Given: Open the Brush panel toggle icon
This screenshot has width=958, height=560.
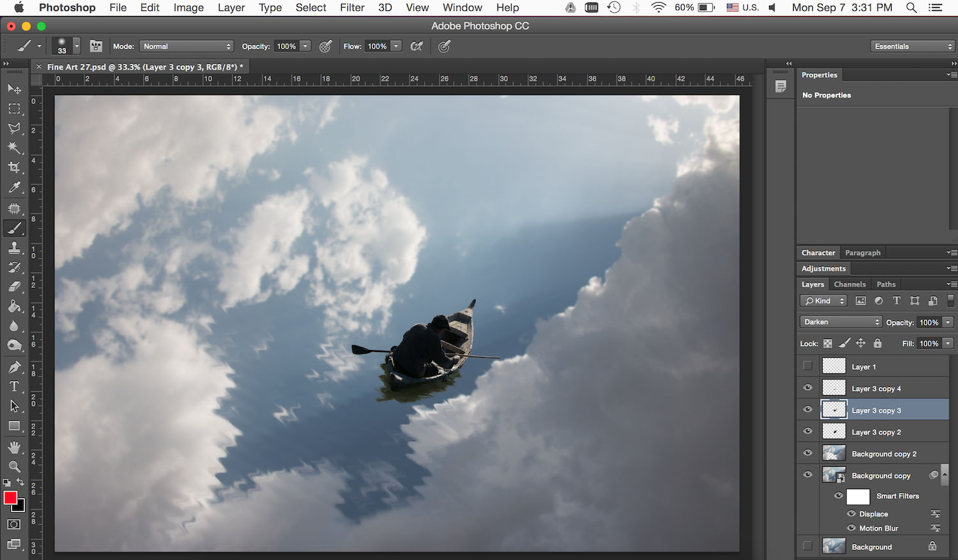Looking at the screenshot, I should coord(96,46).
